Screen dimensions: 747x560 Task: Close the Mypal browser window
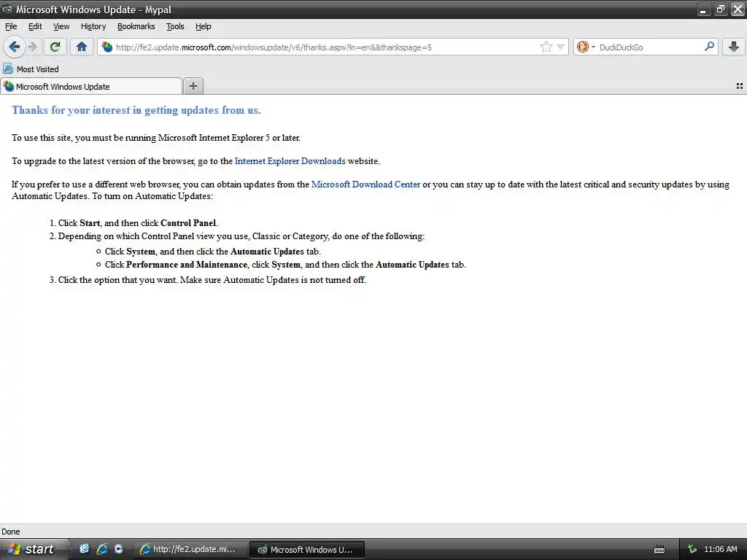pyautogui.click(x=738, y=9)
